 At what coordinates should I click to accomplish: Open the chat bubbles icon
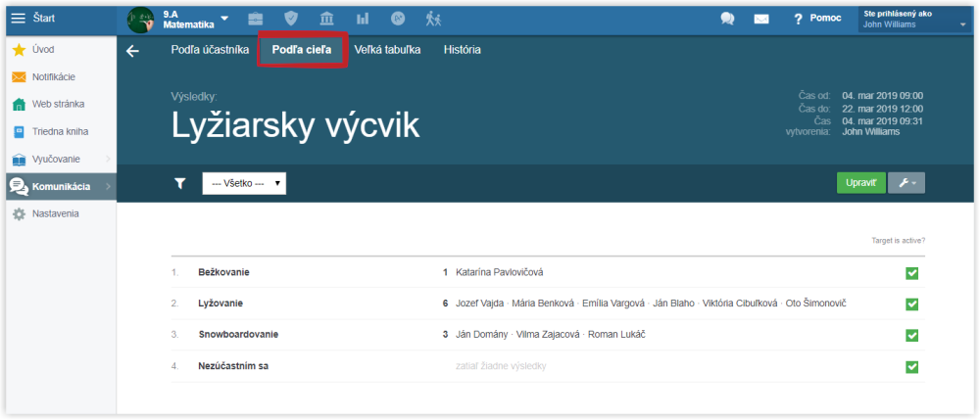(x=727, y=19)
